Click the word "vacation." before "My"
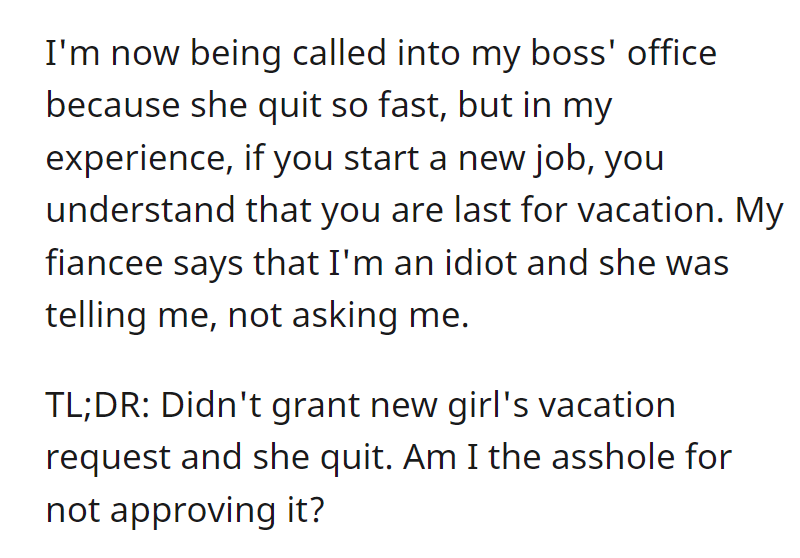 pyautogui.click(x=651, y=210)
